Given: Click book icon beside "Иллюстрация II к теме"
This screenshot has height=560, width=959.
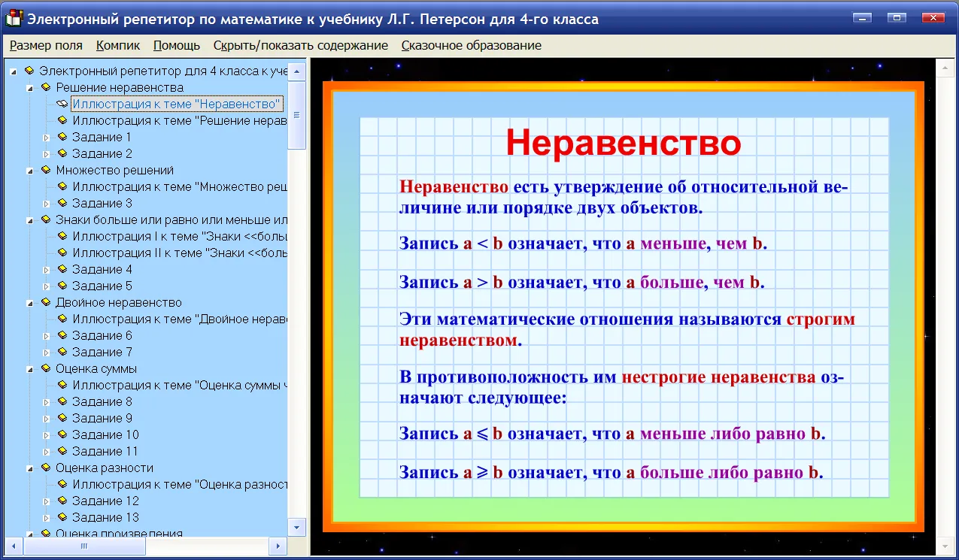Looking at the screenshot, I should click(x=63, y=253).
